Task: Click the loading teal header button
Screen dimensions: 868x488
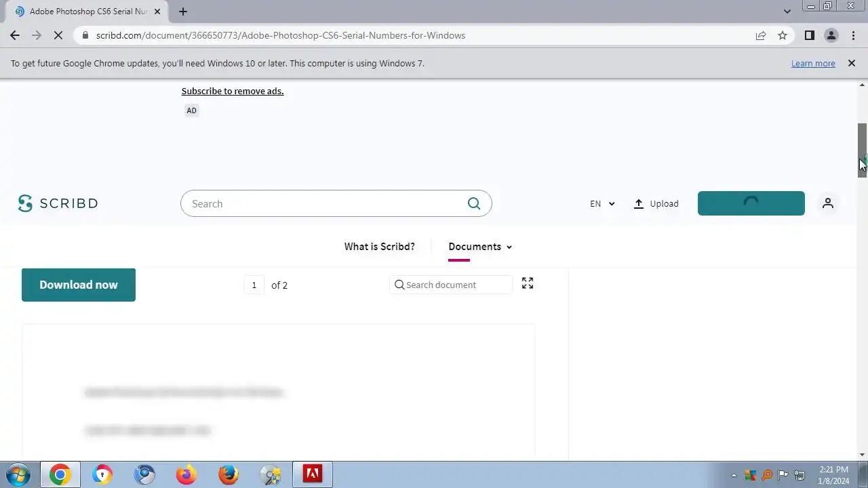Action: 751,203
